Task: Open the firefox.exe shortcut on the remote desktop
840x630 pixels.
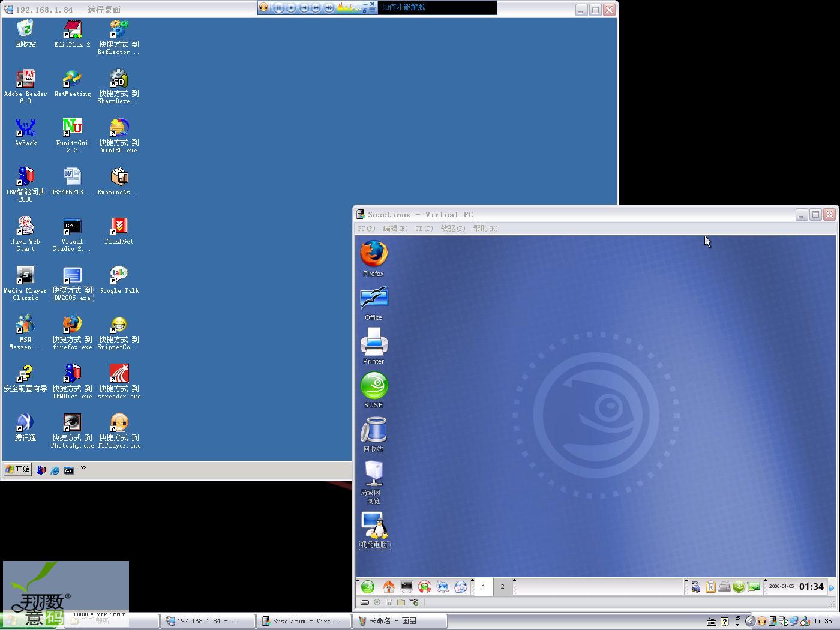Action: (x=72, y=332)
